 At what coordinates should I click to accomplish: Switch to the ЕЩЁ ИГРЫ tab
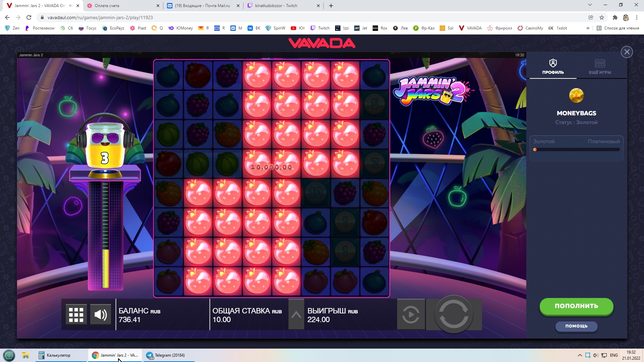pyautogui.click(x=600, y=67)
